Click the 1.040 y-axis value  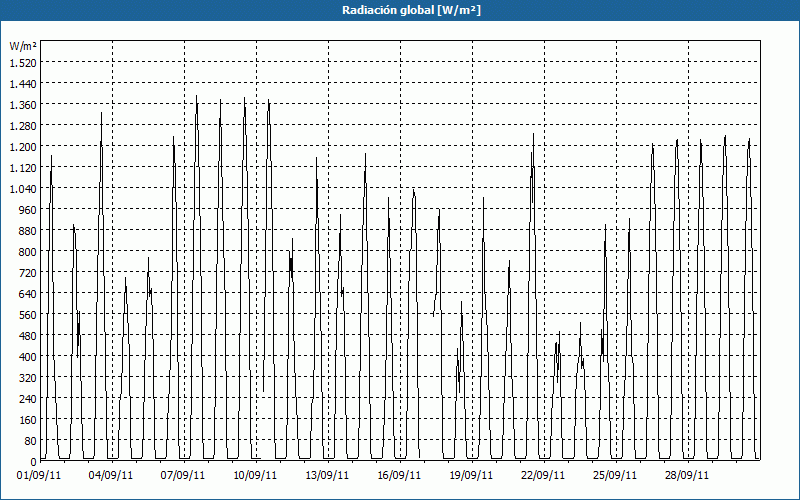pyautogui.click(x=23, y=189)
